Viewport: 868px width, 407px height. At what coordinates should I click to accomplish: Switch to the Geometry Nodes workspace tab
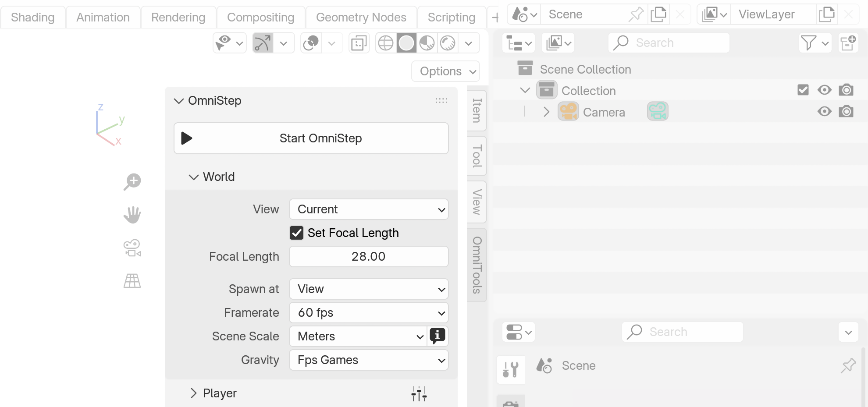coord(361,18)
